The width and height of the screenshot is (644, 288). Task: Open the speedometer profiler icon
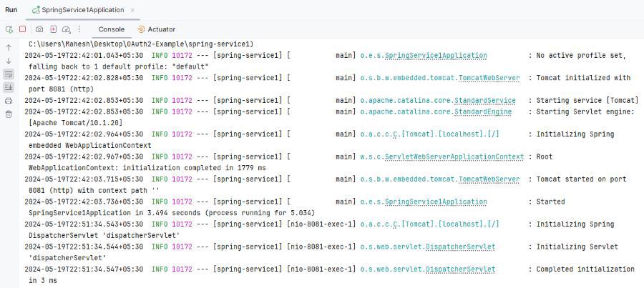click(66, 29)
